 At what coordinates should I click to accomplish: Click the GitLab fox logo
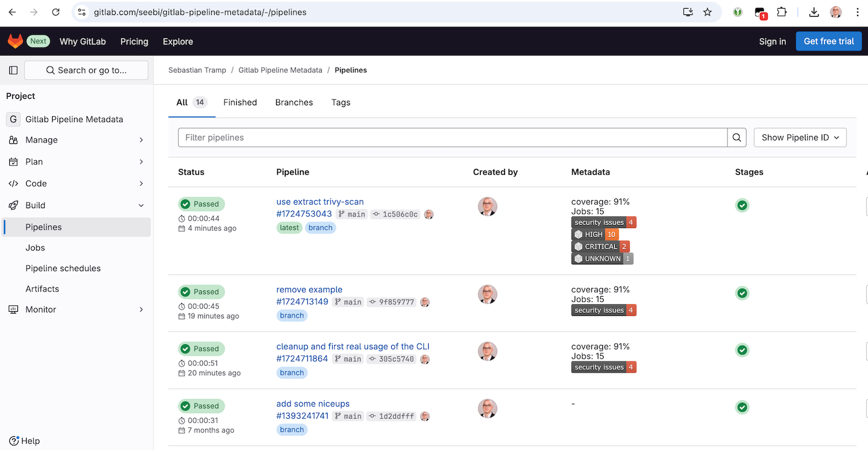15,41
